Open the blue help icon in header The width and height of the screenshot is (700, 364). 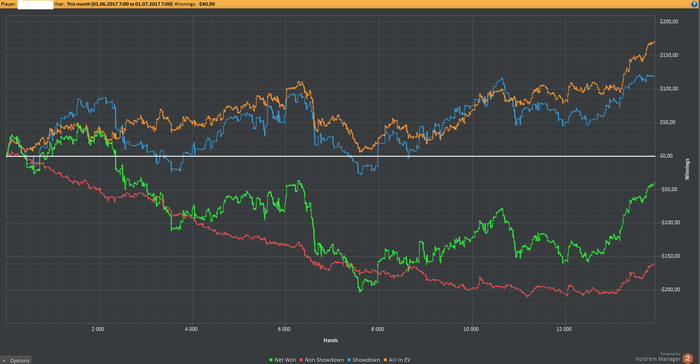pyautogui.click(x=694, y=4)
